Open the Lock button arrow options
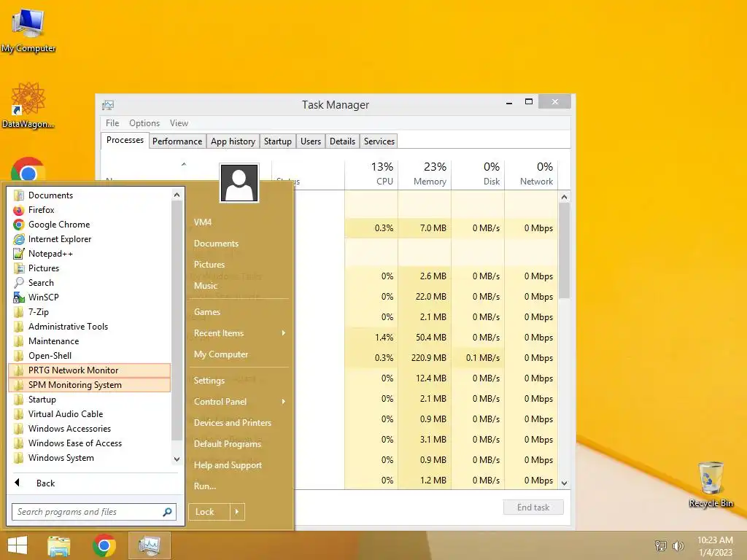The height and width of the screenshot is (560, 747). [237, 512]
